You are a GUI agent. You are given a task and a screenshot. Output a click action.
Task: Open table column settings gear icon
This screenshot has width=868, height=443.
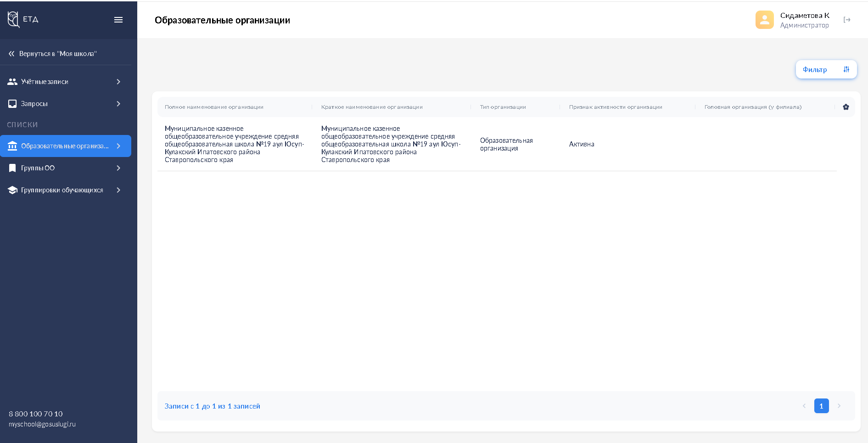[846, 107]
